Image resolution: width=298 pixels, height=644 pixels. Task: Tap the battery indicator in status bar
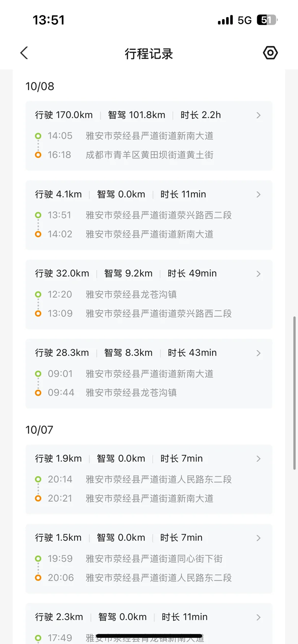[267, 20]
